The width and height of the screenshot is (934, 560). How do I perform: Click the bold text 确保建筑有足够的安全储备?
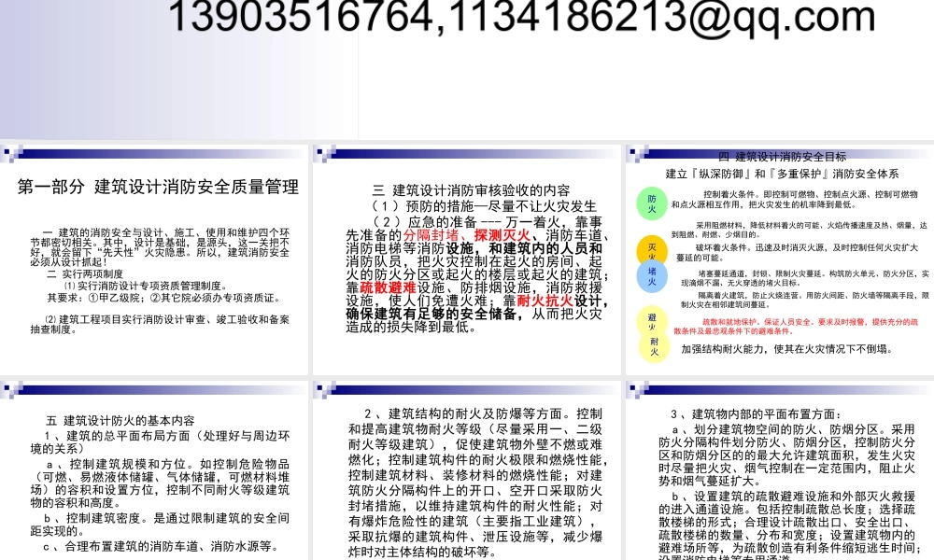433,314
